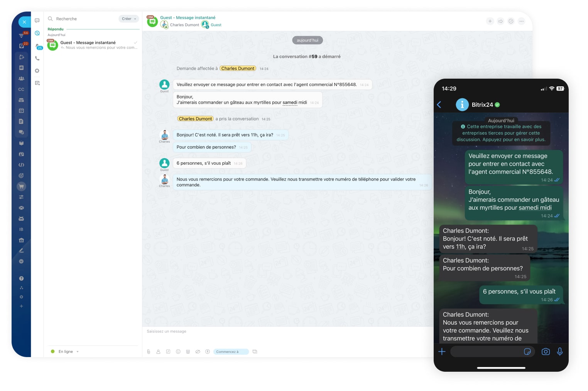588x391 pixels.
Task: Tap the microphone icon in phone chat
Action: (x=560, y=352)
